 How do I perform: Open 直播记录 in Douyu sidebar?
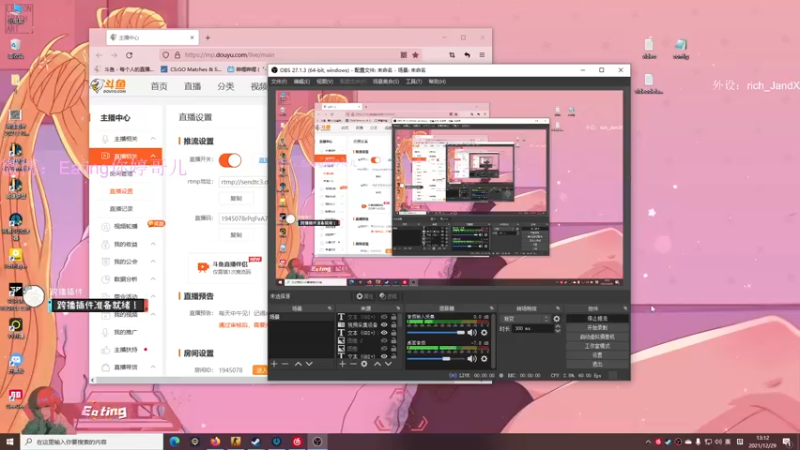[121, 209]
